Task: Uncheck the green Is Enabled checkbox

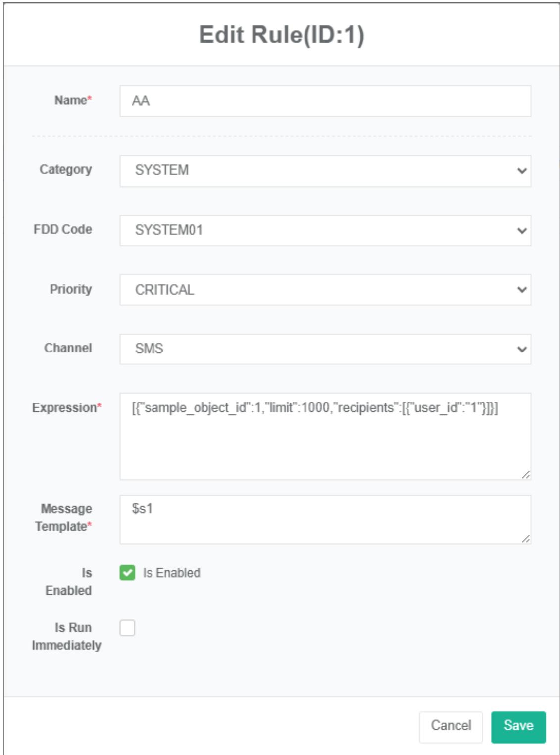Action: click(127, 573)
